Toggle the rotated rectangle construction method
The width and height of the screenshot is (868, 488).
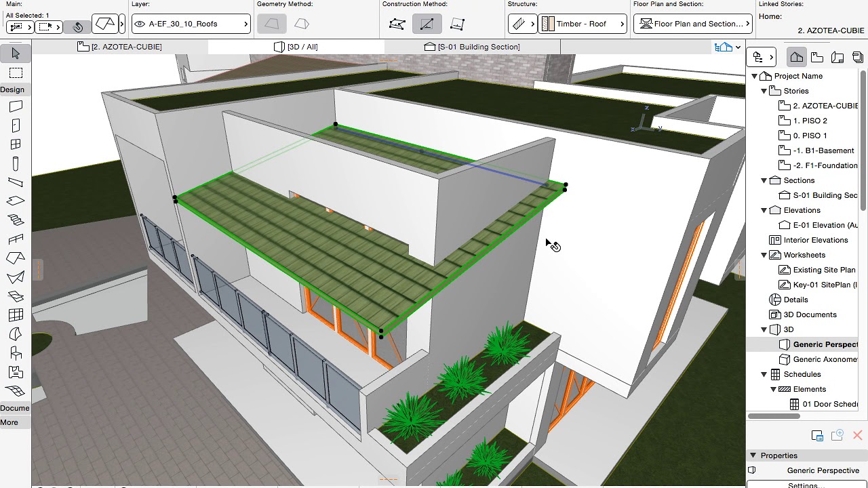click(457, 24)
